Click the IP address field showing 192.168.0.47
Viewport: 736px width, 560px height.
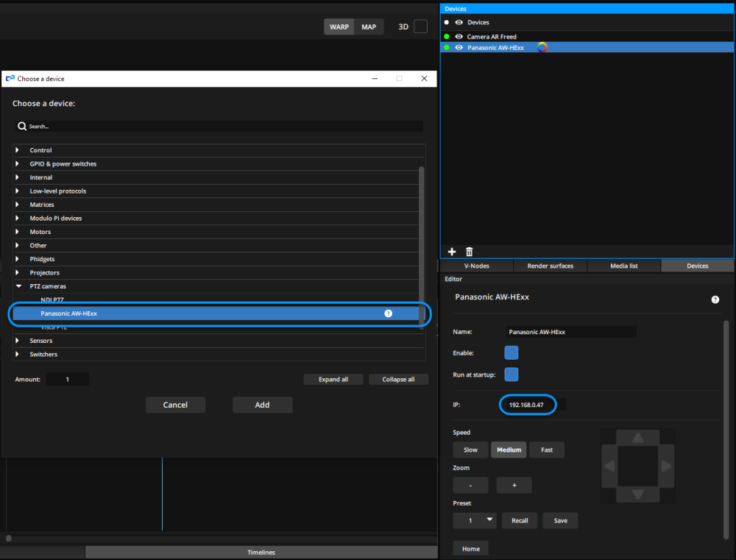(x=528, y=405)
